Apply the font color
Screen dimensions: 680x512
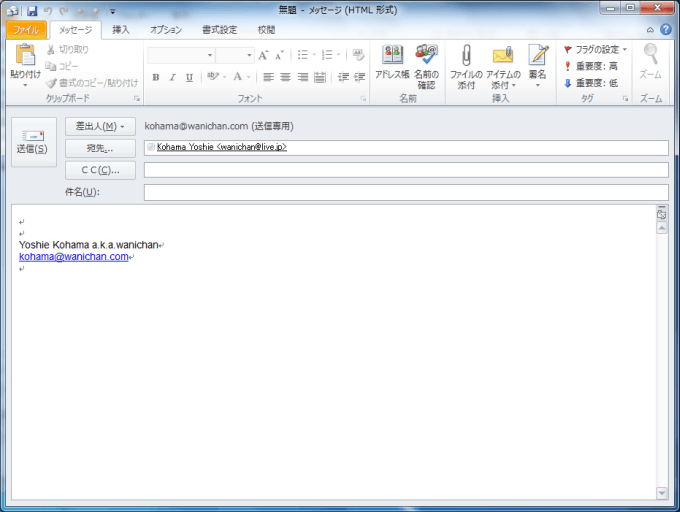[x=237, y=77]
